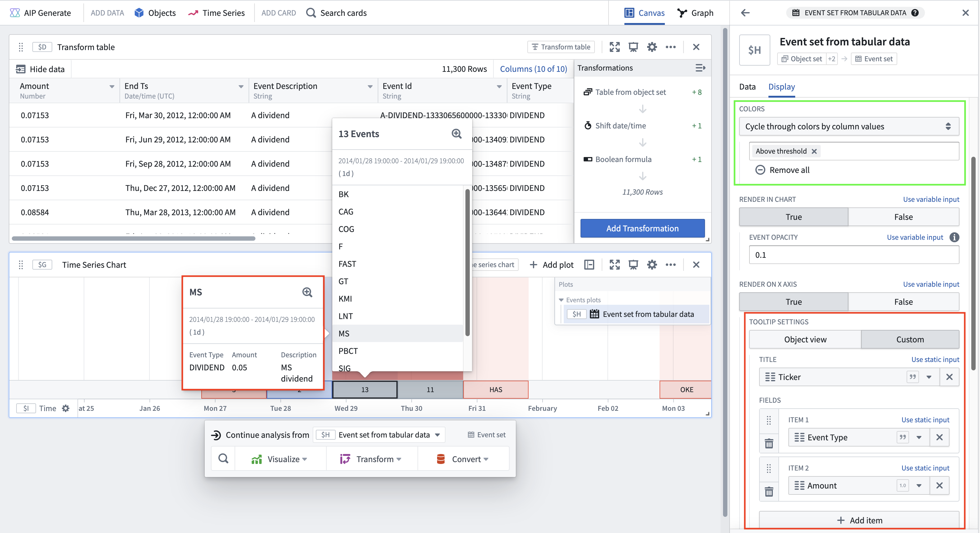This screenshot has width=980, height=533.
Task: Click Add Transformation button
Action: tap(642, 228)
